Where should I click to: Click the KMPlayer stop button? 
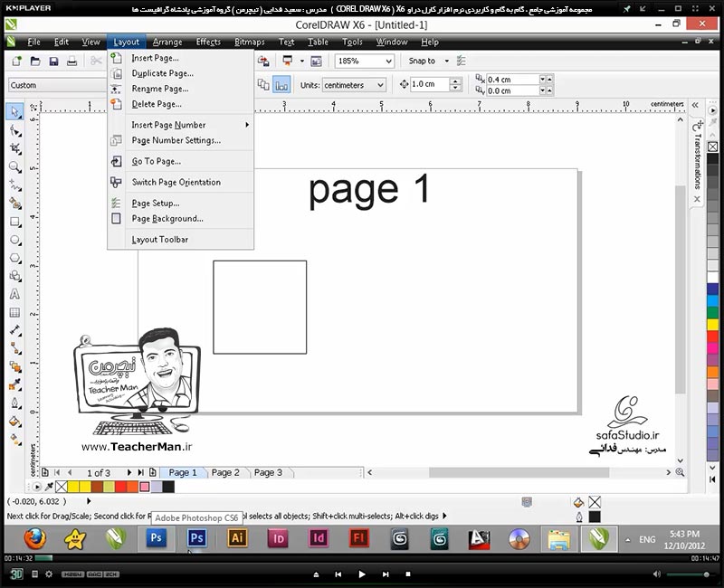[408, 574]
